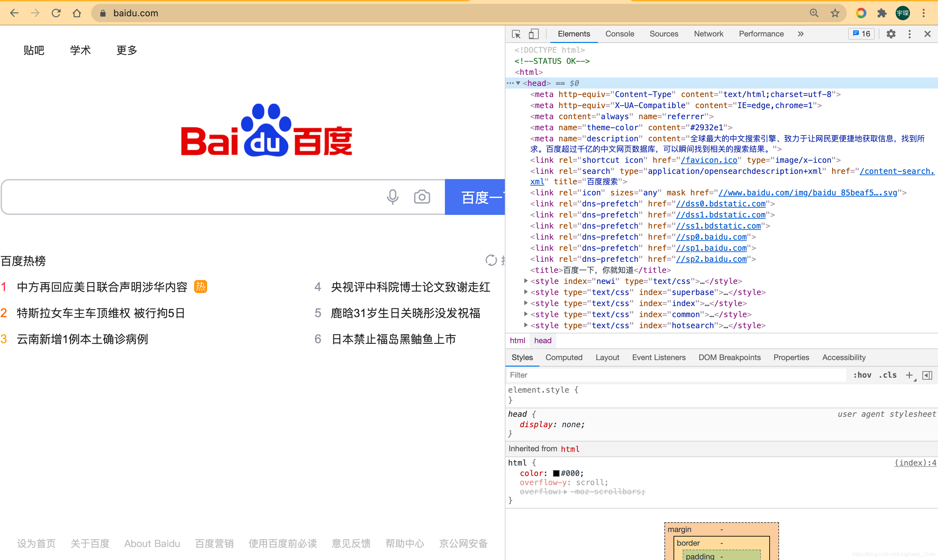This screenshot has width=938, height=560.
Task: Open the Properties tab
Action: pyautogui.click(x=791, y=357)
